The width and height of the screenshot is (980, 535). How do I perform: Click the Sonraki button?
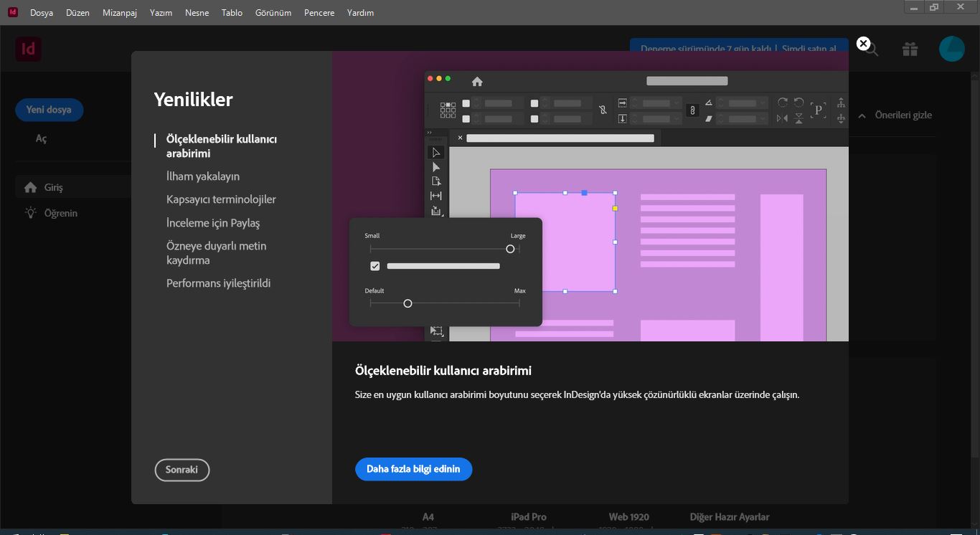click(x=182, y=470)
